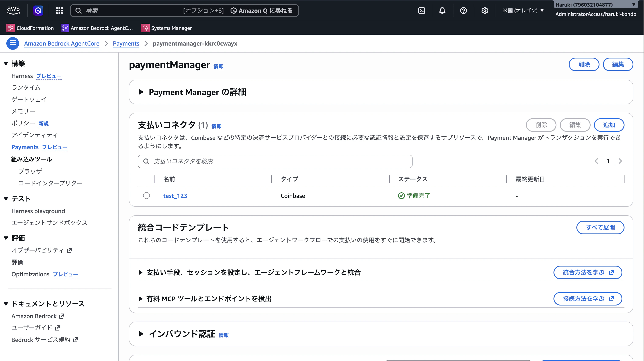Open ポリシー in the side navigation
Screen dimensions: 644x361
(23, 123)
